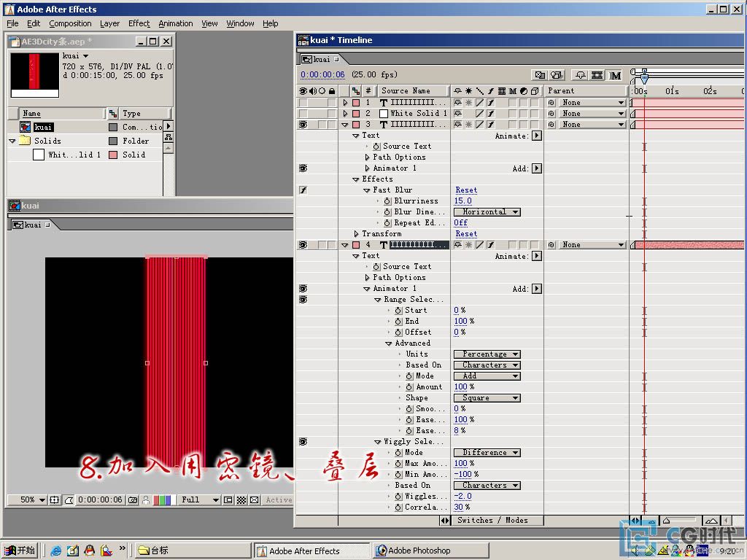Toggle stopwatch for Wiggles per second

point(398,497)
